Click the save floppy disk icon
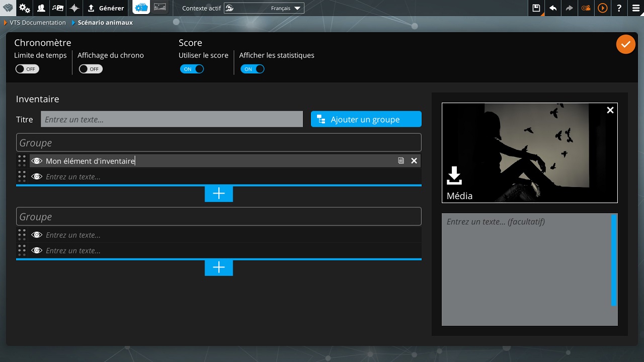The image size is (644, 362). coord(536,8)
